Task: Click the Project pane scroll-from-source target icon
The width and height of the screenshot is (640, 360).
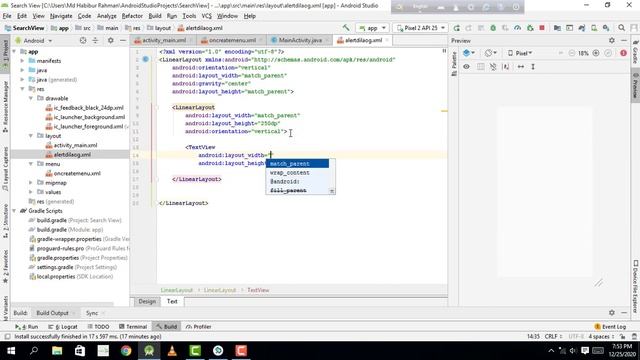Action: pyautogui.click(x=83, y=40)
